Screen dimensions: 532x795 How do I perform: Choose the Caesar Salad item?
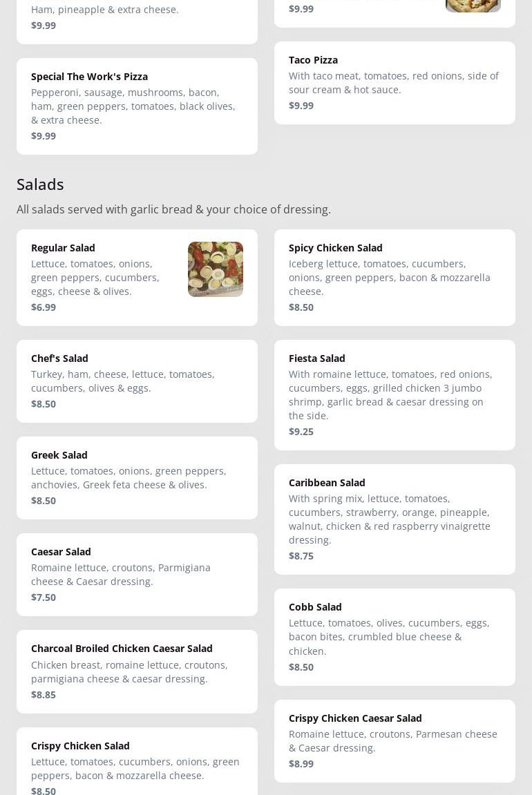pyautogui.click(x=137, y=574)
